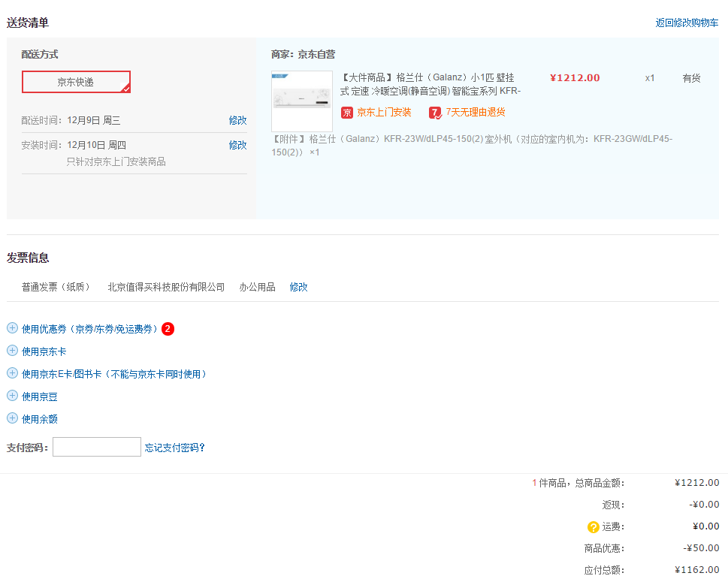Click the 商品优惠 -¥50.00 amount

(701, 548)
